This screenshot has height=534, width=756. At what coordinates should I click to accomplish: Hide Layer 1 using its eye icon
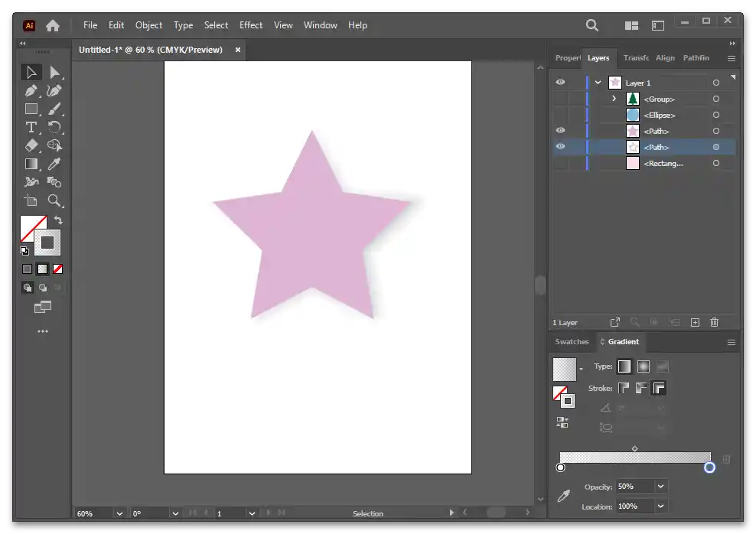[x=561, y=83]
